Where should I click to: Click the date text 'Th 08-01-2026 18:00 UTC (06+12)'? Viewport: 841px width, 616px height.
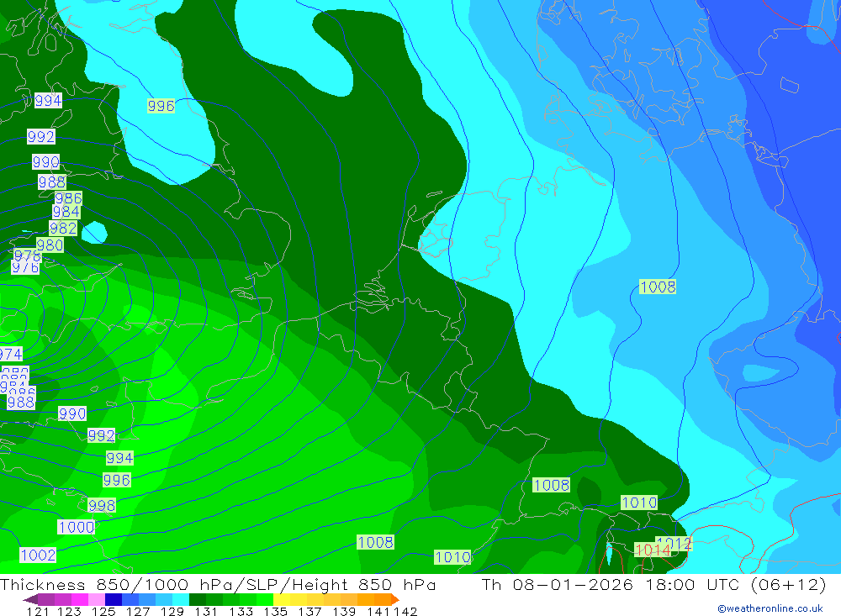[653, 585]
